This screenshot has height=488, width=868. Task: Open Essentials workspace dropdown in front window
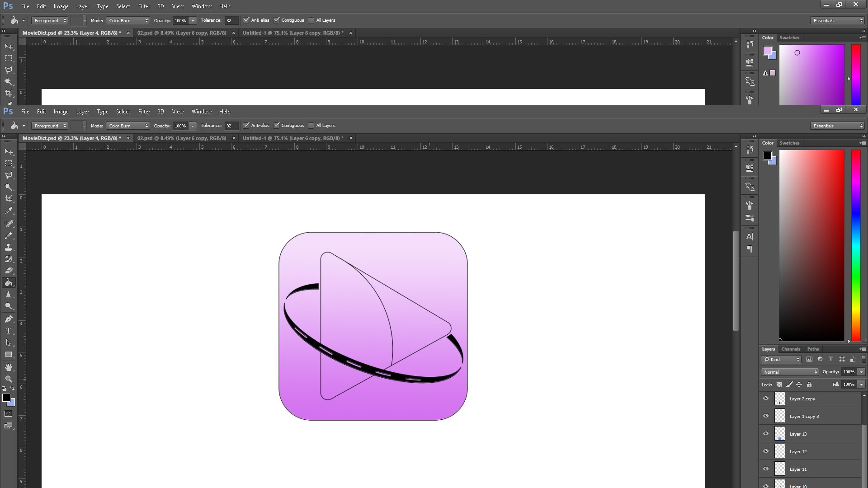pos(838,126)
